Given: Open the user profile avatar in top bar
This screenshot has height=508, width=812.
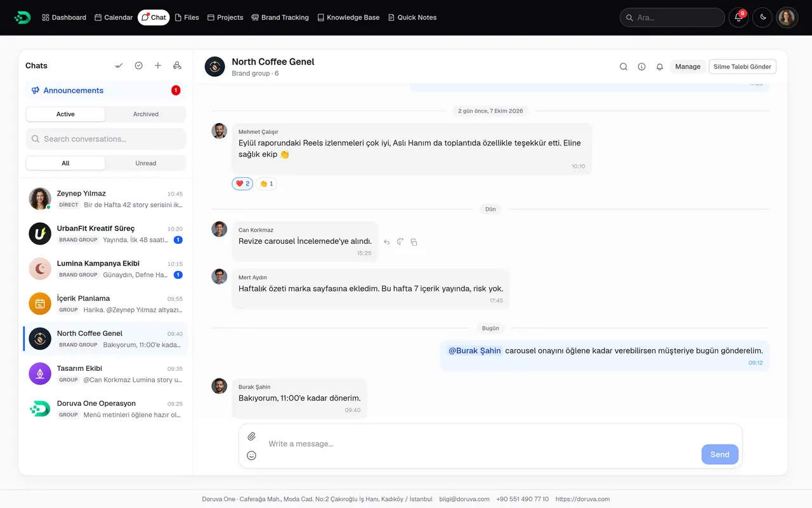Looking at the screenshot, I should coord(787,17).
